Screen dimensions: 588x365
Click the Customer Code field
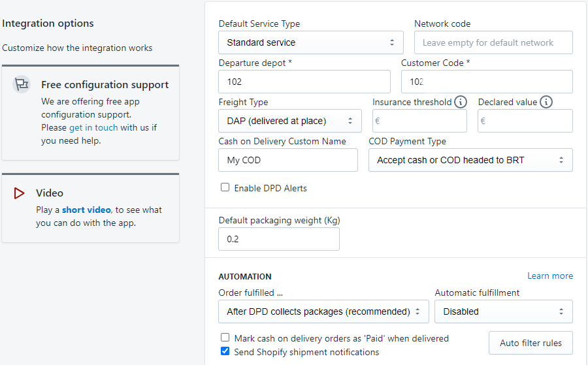coord(487,82)
